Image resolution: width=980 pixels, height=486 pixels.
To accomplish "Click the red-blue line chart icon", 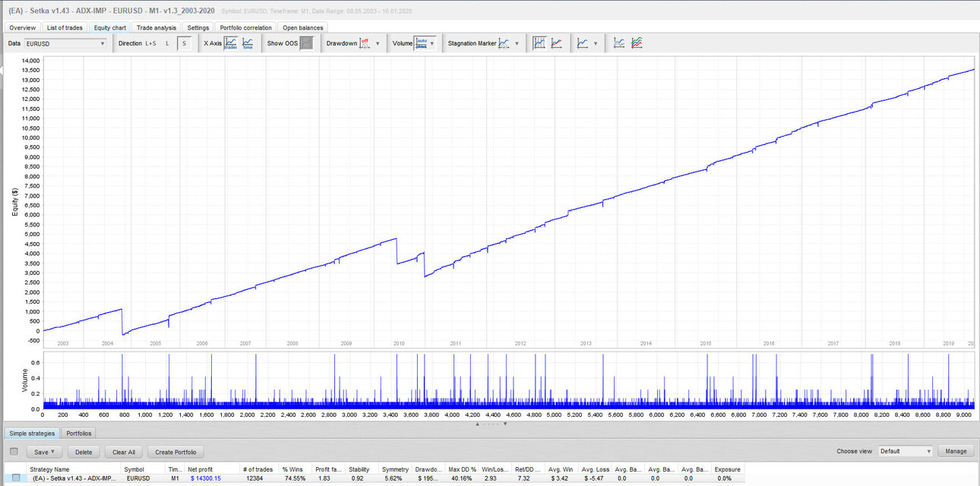I will 557,43.
